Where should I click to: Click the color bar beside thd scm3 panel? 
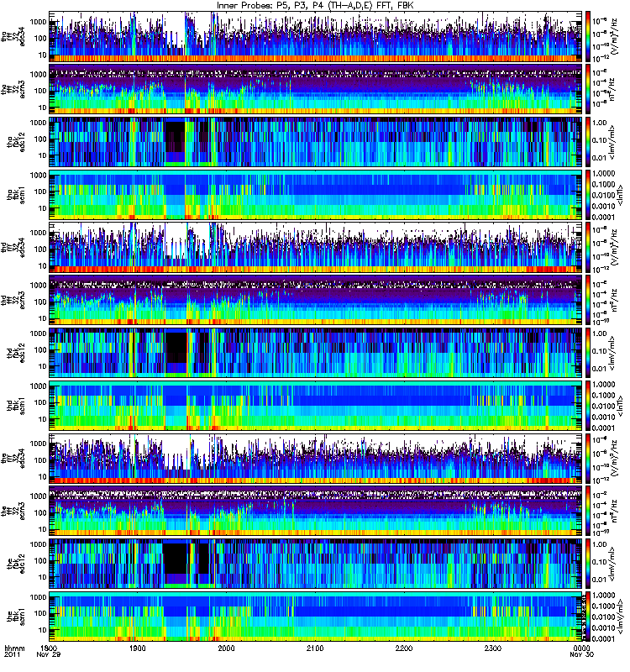tap(587, 300)
